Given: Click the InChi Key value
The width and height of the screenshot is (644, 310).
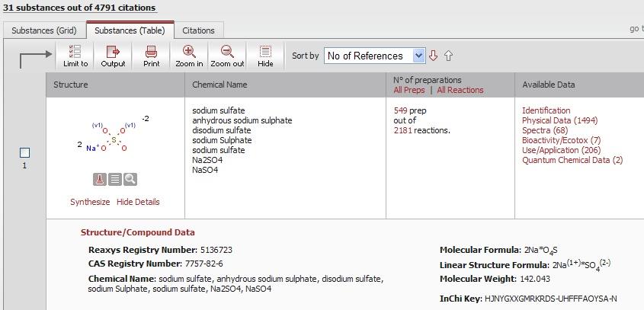Looking at the screenshot, I should pyautogui.click(x=551, y=299).
